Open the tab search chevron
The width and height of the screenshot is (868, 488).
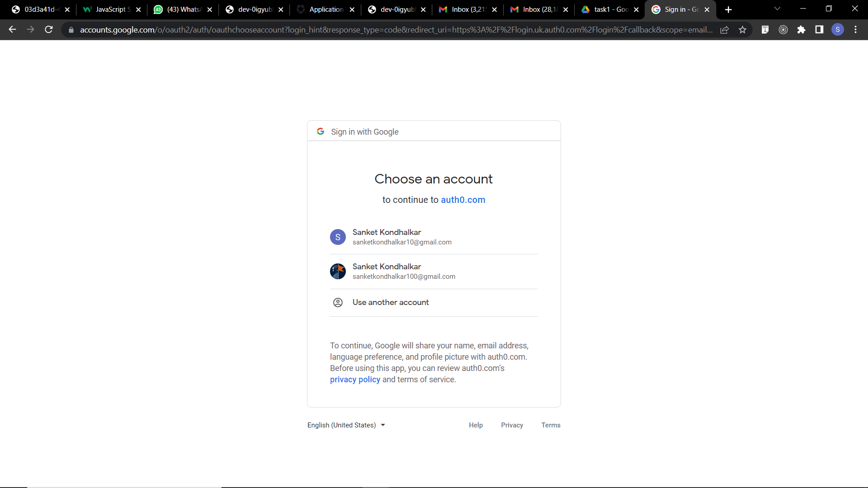point(777,9)
